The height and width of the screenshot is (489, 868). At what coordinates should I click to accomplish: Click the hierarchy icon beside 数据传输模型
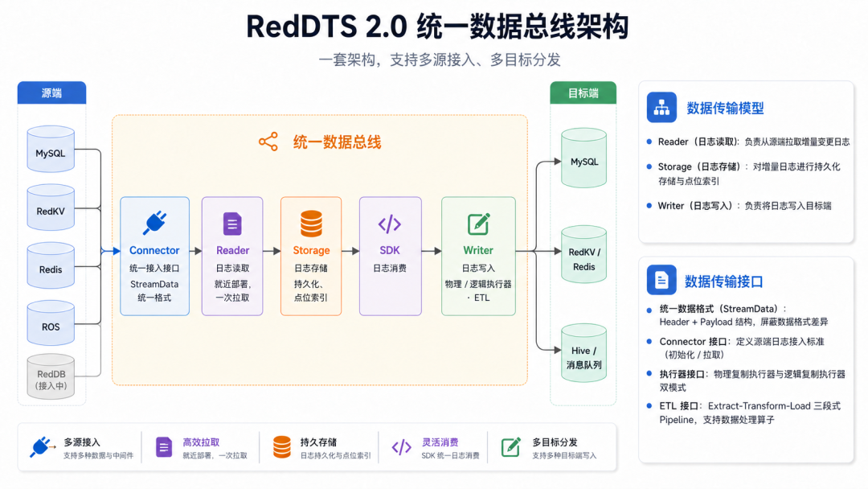click(661, 108)
